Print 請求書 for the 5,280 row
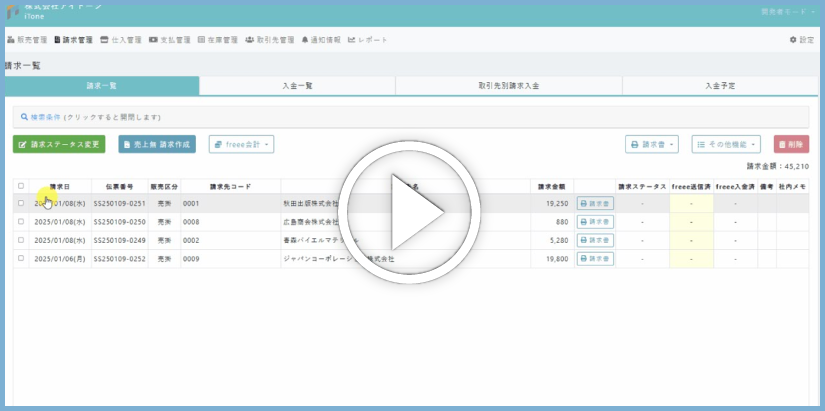Viewport: 825px width, 411px height. coord(595,240)
